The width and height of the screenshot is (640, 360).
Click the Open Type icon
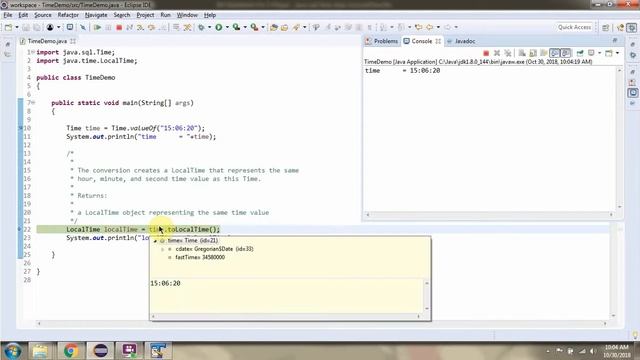274,27
